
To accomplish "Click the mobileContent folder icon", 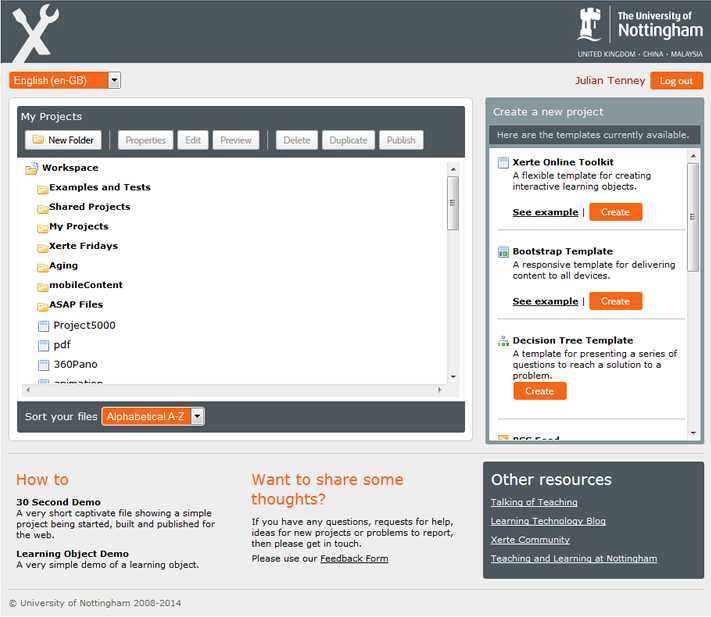I will coord(43,286).
